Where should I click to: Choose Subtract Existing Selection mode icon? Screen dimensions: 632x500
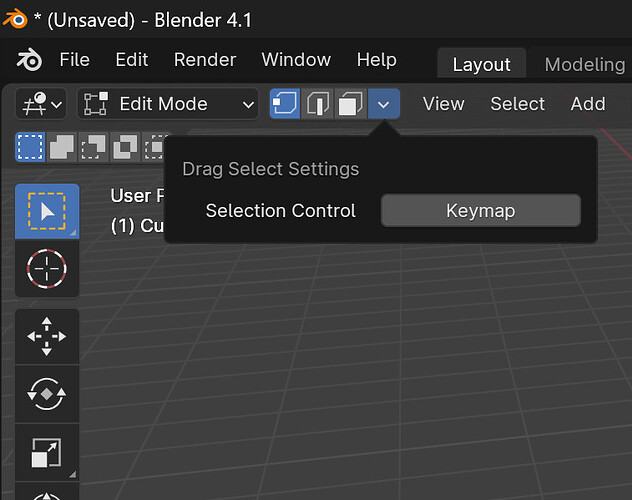[x=93, y=147]
